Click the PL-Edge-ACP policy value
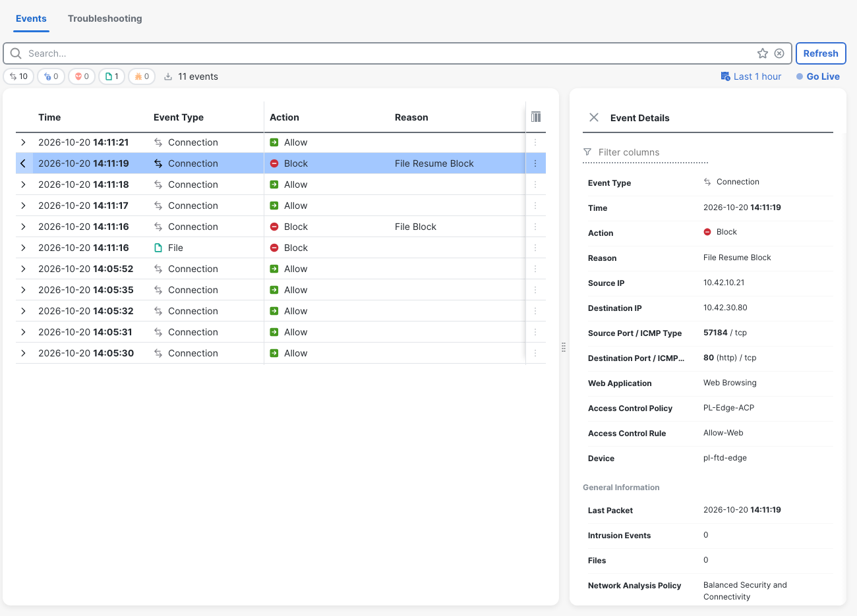Screen dimensions: 857x616 [728, 408]
